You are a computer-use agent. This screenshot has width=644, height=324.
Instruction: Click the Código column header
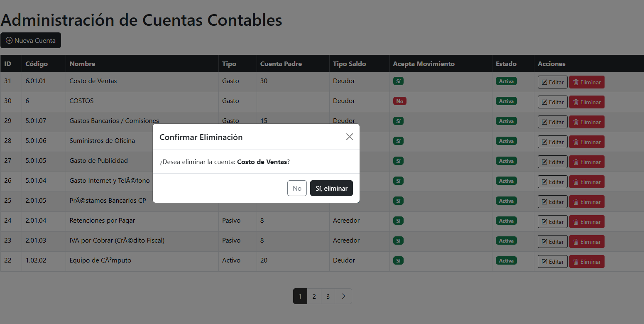(x=36, y=64)
